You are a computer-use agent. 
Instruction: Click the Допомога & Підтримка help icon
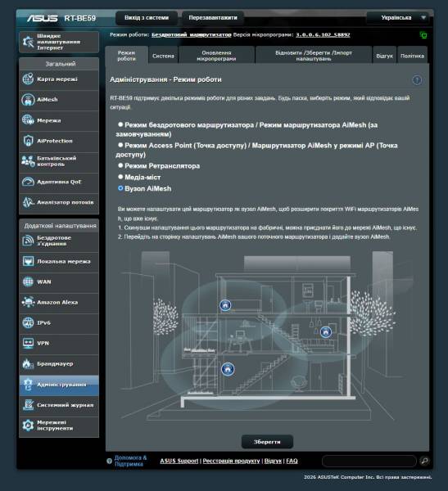(x=109, y=461)
